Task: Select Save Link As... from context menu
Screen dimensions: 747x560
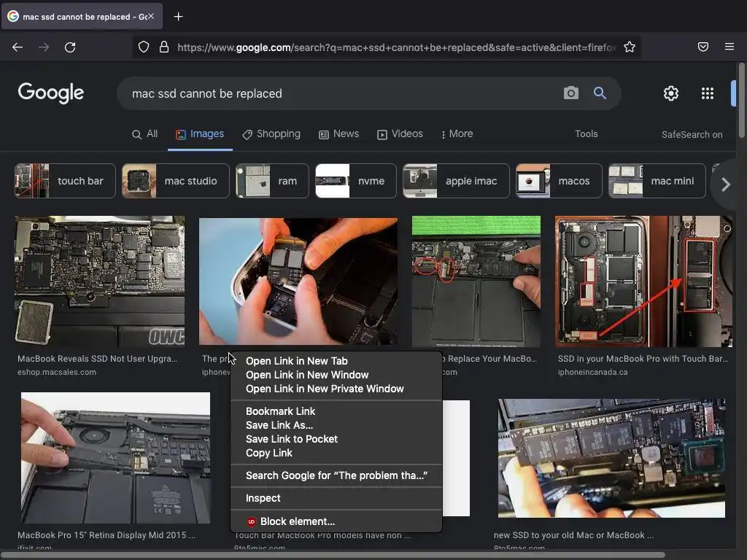Action: 336,425
